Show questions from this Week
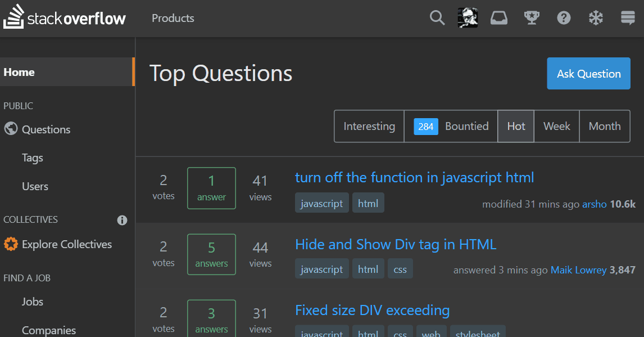644x337 pixels. click(x=556, y=126)
